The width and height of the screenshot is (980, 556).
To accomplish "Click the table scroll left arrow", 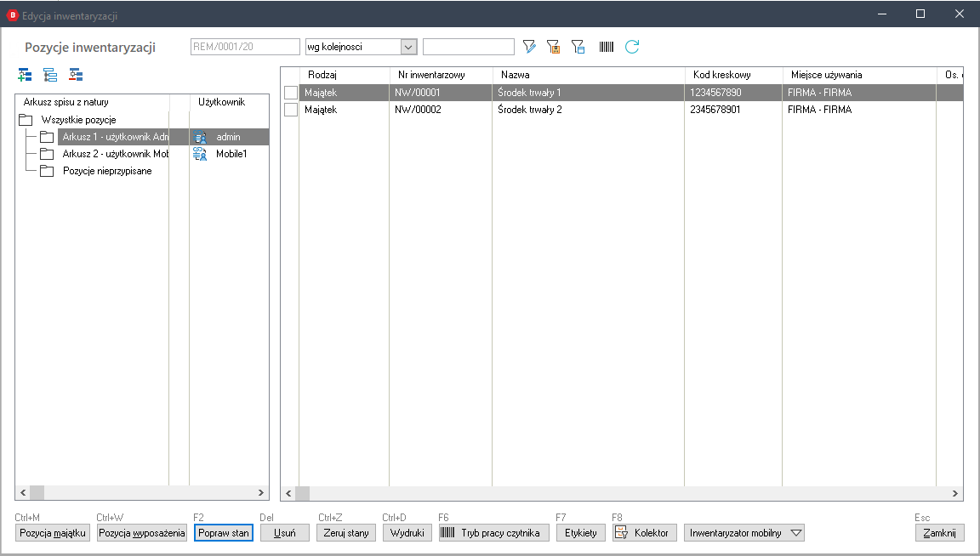I will click(288, 494).
